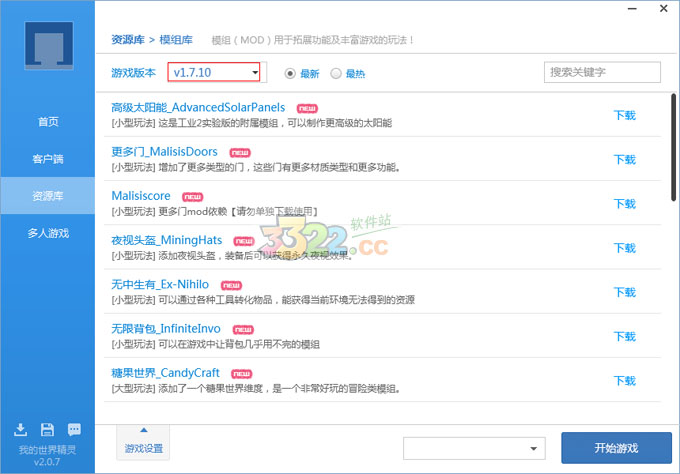This screenshot has width=680, height=474.
Task: Expand the dropdown beside 开始游戏
Action: [x=474, y=448]
